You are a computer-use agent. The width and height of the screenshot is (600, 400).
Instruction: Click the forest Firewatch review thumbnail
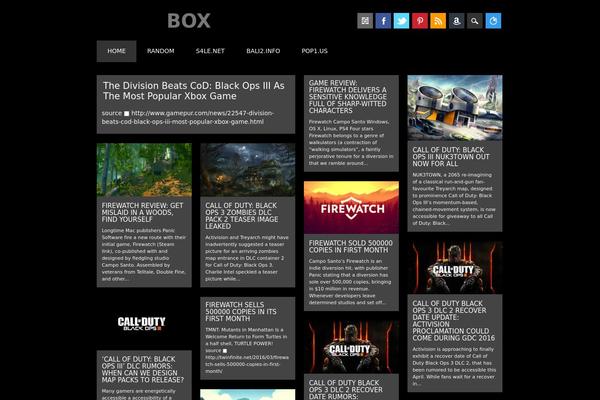pyautogui.click(x=144, y=170)
